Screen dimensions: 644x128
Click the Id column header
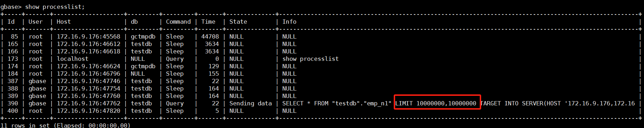(x=11, y=22)
